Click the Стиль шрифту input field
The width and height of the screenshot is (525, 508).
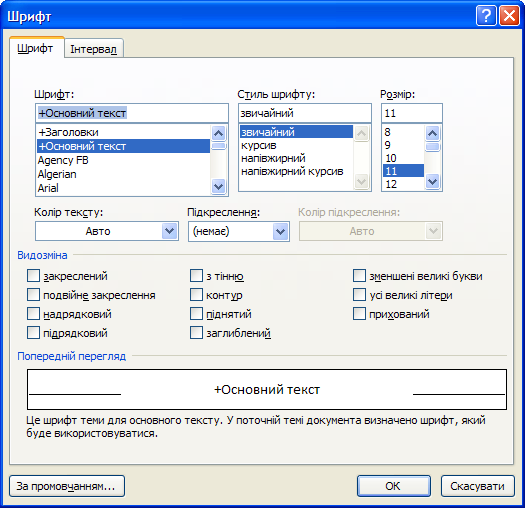pyautogui.click(x=305, y=113)
